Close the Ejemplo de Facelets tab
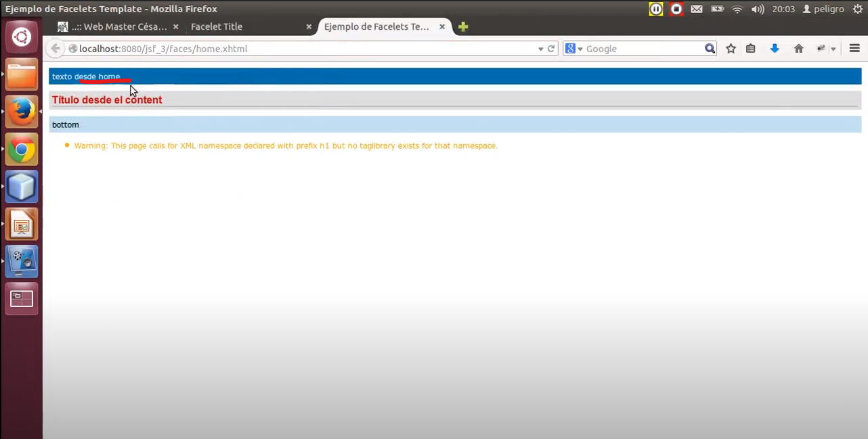 point(443,27)
